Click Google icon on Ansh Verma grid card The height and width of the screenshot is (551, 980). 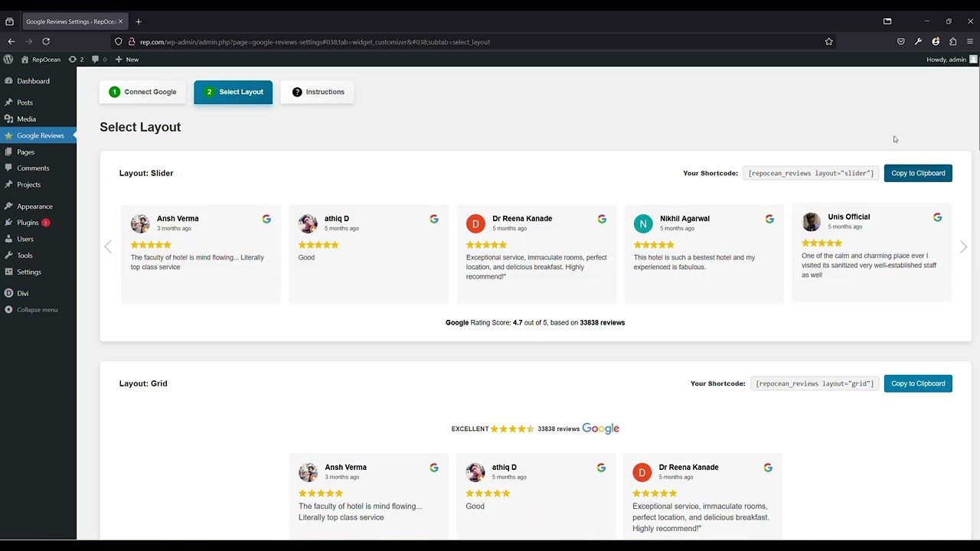tap(434, 468)
